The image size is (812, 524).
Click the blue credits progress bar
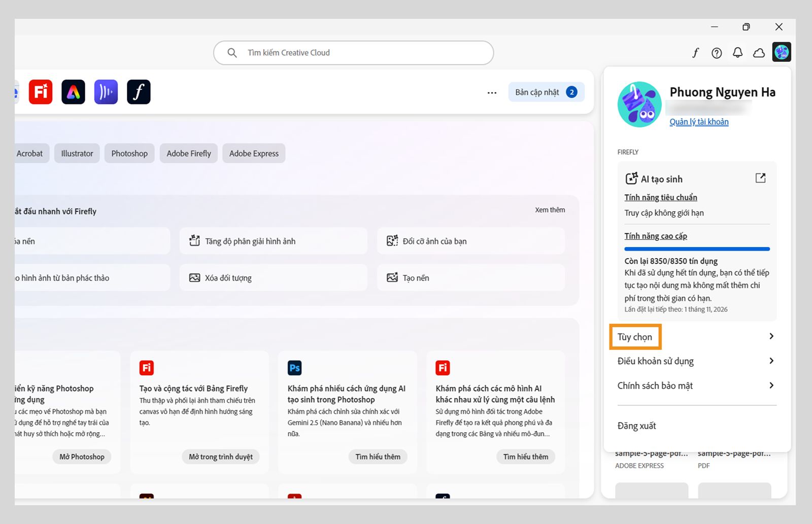tap(697, 249)
